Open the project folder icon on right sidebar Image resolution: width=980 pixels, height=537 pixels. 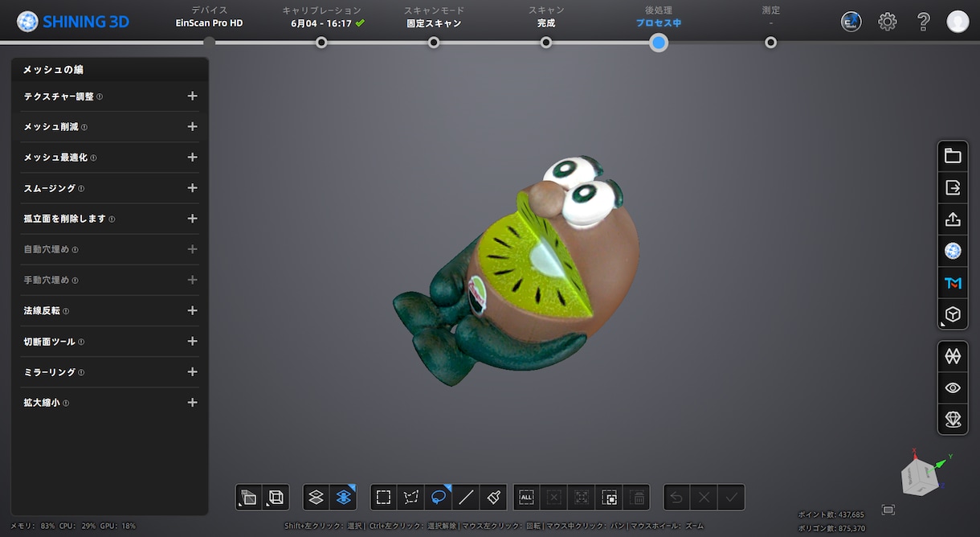click(953, 156)
